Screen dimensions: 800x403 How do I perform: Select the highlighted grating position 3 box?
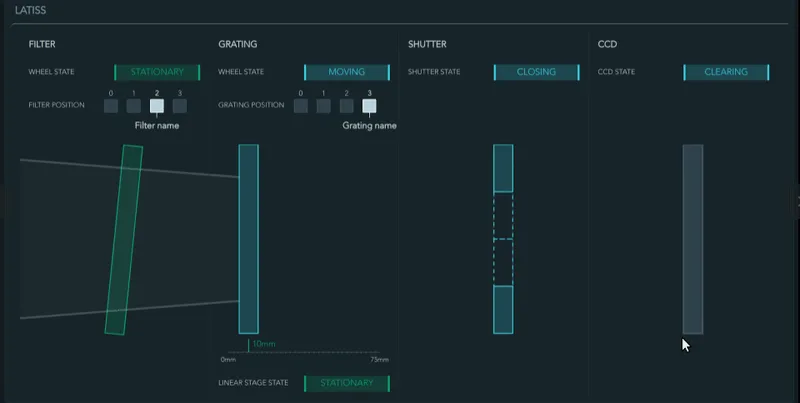click(369, 106)
